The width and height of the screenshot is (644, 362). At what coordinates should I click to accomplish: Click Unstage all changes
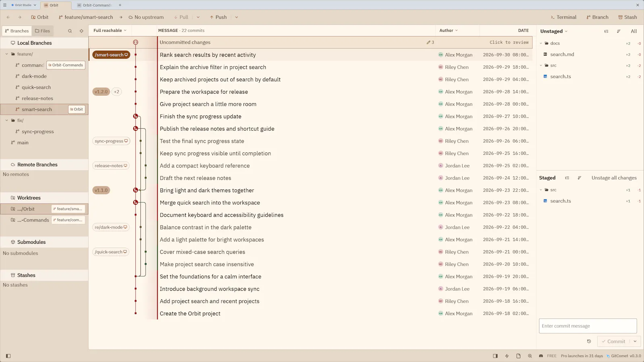coord(614,178)
